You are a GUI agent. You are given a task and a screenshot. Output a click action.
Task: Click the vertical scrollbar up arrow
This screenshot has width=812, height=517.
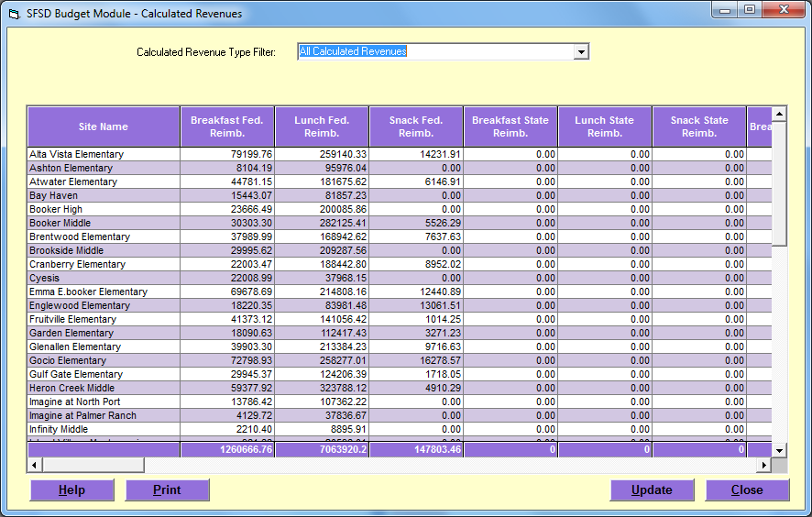[x=779, y=115]
